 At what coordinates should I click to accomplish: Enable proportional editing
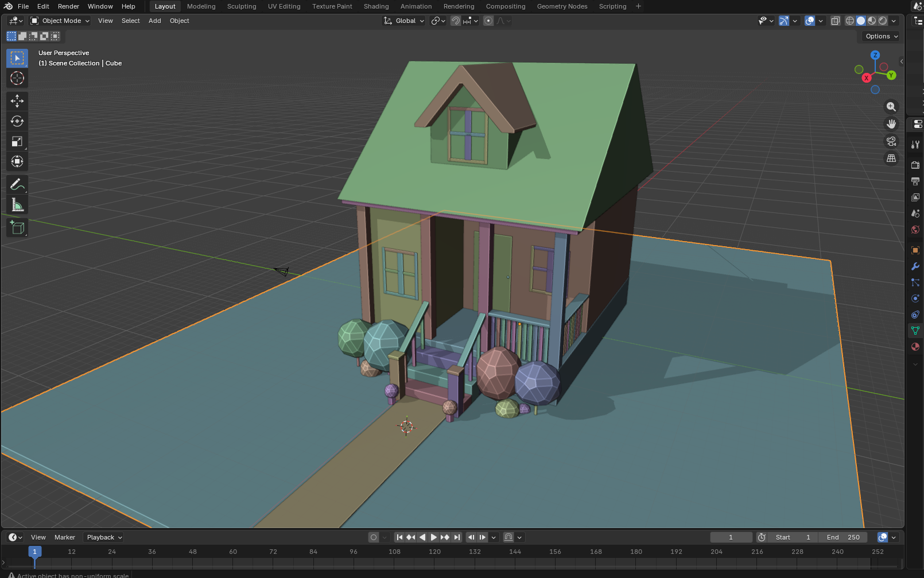488,21
